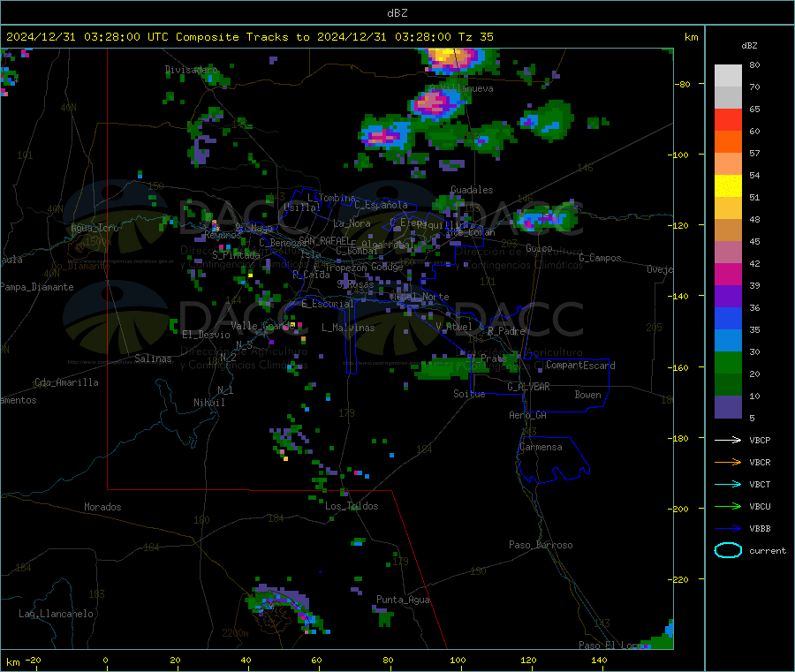
Task: Click the Nihuil place label
Action: [208, 403]
